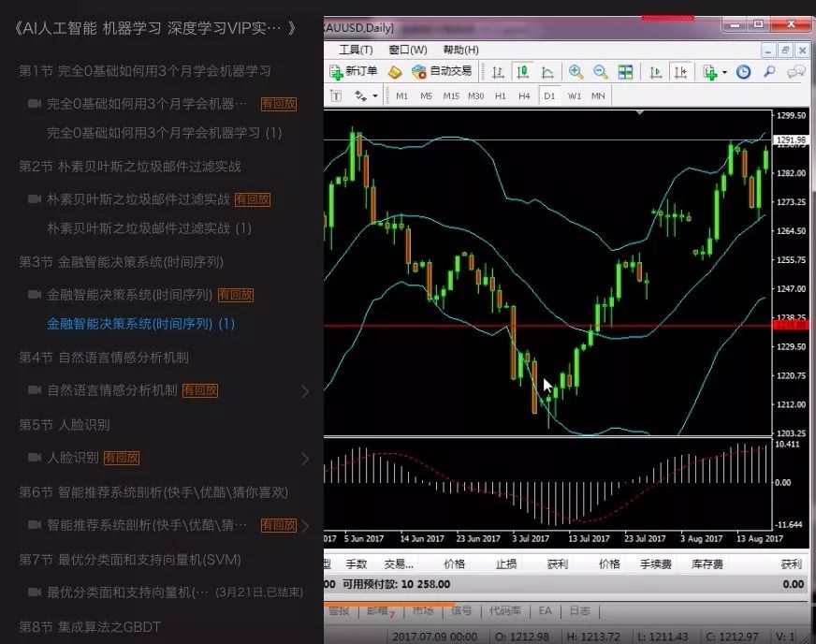Image resolution: width=816 pixels, height=644 pixels.
Task: Select M5 timeframe
Action: 426,95
